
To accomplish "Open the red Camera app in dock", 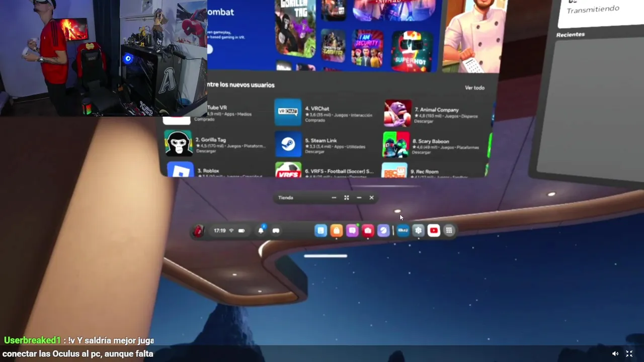I will [368, 230].
